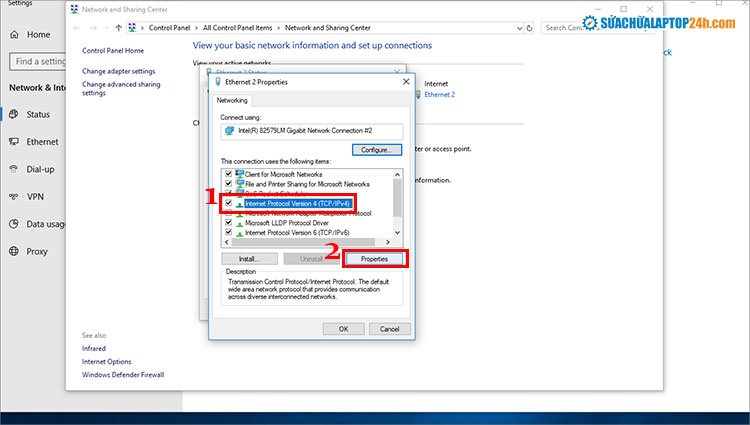Screen dimensions: 750x425
Task: Click the Status icon in Settings sidebar
Action: pos(14,115)
